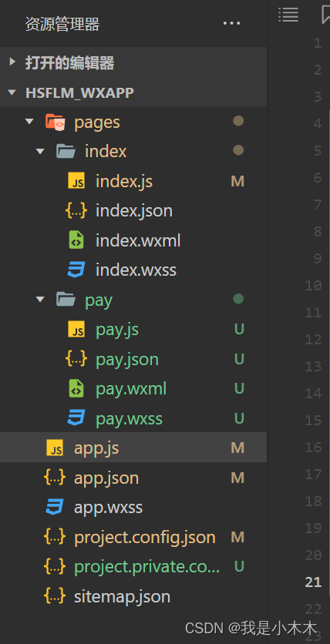
Task: Click the pages folder icon
Action: coord(55,122)
